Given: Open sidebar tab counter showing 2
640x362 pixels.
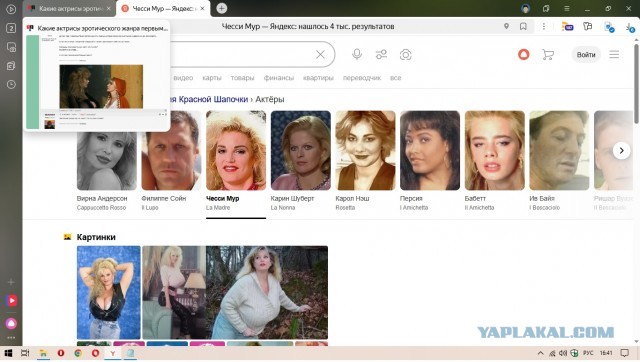Looking at the screenshot, I should click(x=11, y=28).
